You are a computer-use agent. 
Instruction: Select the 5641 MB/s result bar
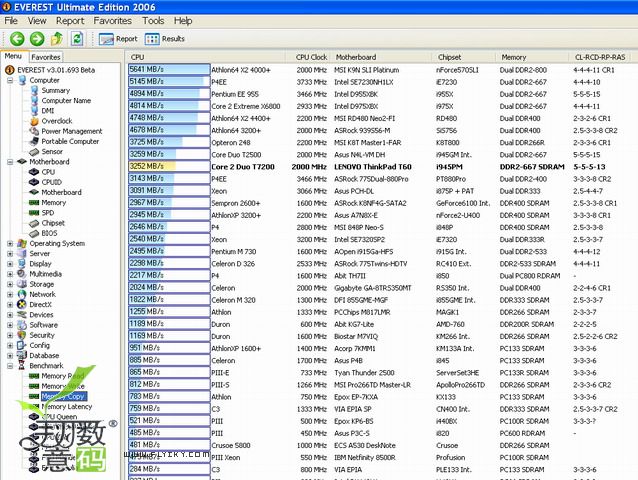(169, 70)
